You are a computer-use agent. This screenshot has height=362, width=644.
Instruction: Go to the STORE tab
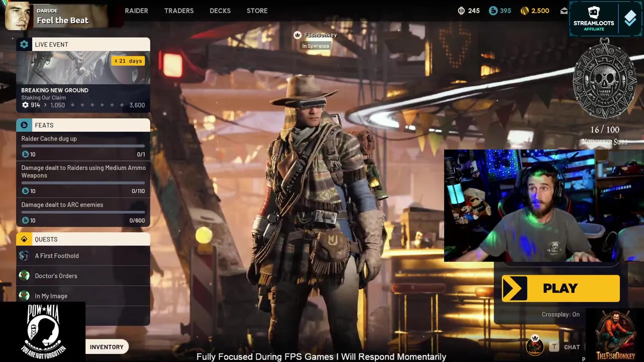pyautogui.click(x=257, y=11)
